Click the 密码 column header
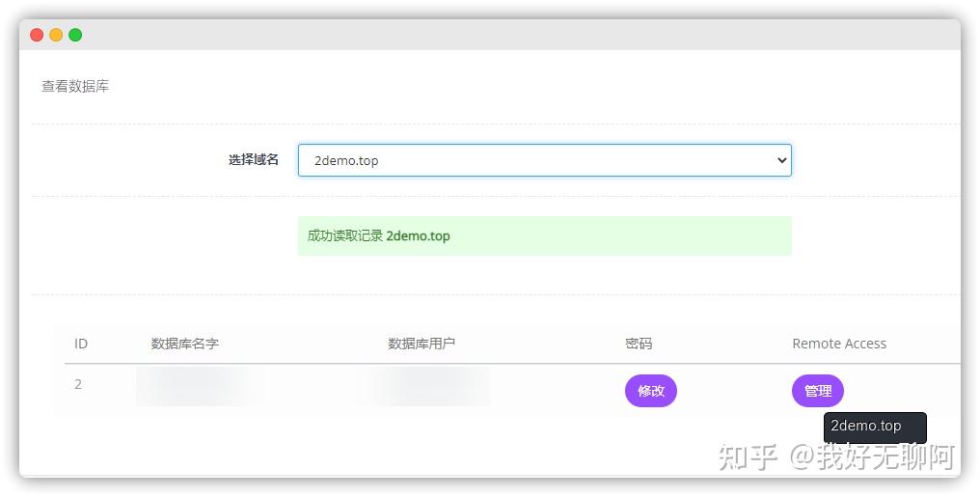The width and height of the screenshot is (980, 497). tap(639, 344)
